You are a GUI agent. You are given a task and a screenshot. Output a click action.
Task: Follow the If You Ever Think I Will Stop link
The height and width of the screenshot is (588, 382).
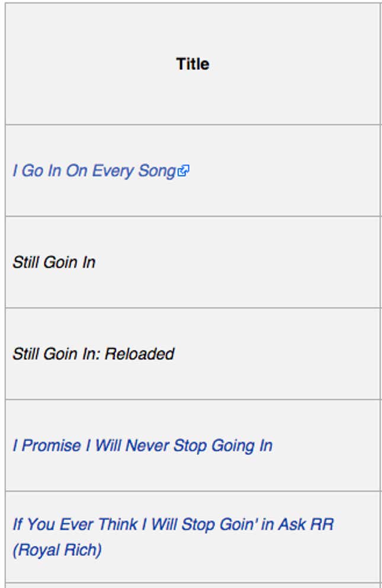click(173, 524)
